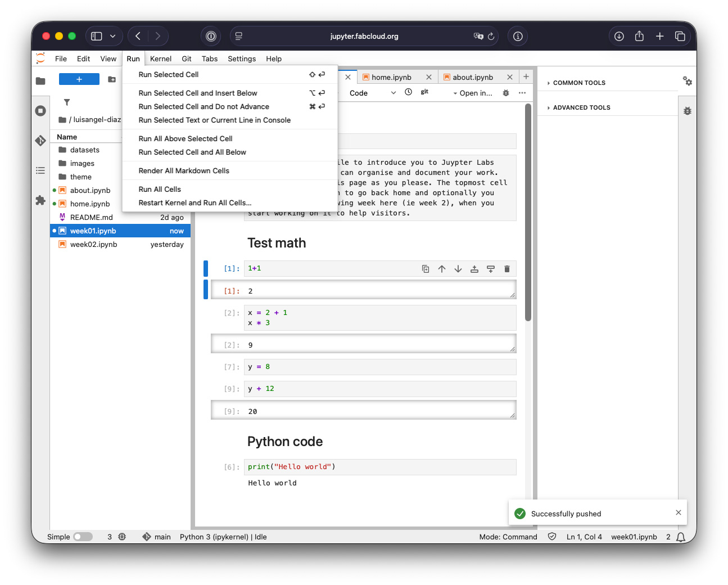Click the blue new launcher plus button

pos(79,79)
